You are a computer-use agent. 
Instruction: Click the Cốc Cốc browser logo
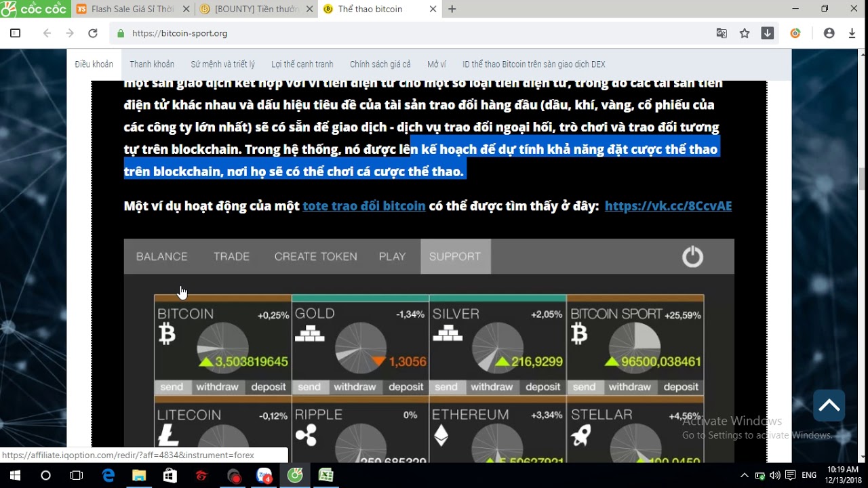point(34,9)
